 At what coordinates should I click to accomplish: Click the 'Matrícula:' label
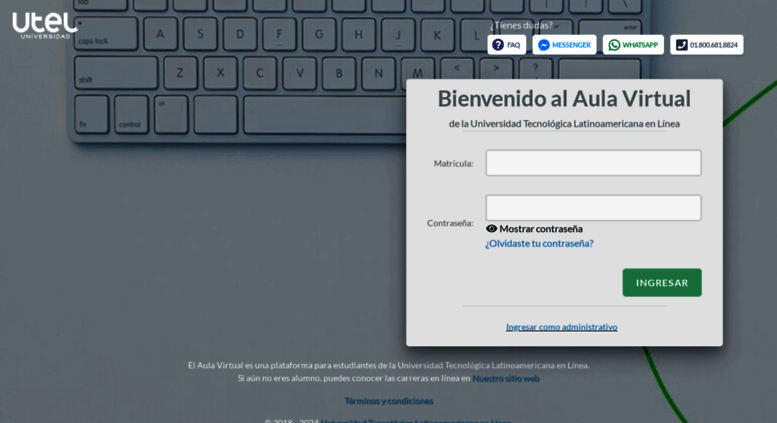[x=453, y=163]
